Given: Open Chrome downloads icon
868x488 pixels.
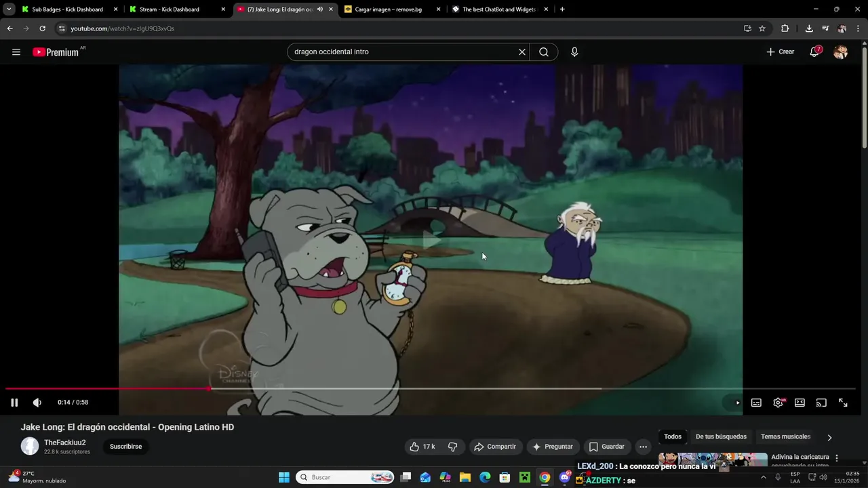Looking at the screenshot, I should (x=809, y=28).
